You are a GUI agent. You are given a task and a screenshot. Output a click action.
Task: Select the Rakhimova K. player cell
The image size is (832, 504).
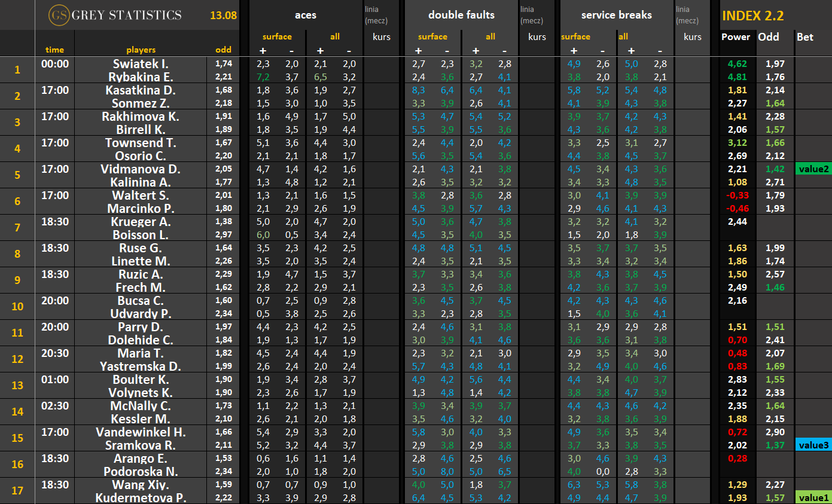pos(141,116)
